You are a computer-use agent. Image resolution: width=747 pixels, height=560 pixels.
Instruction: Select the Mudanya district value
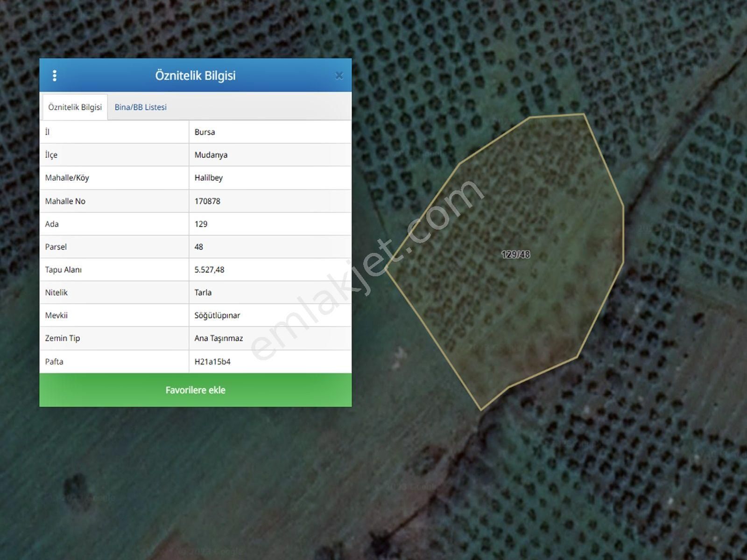tap(211, 155)
